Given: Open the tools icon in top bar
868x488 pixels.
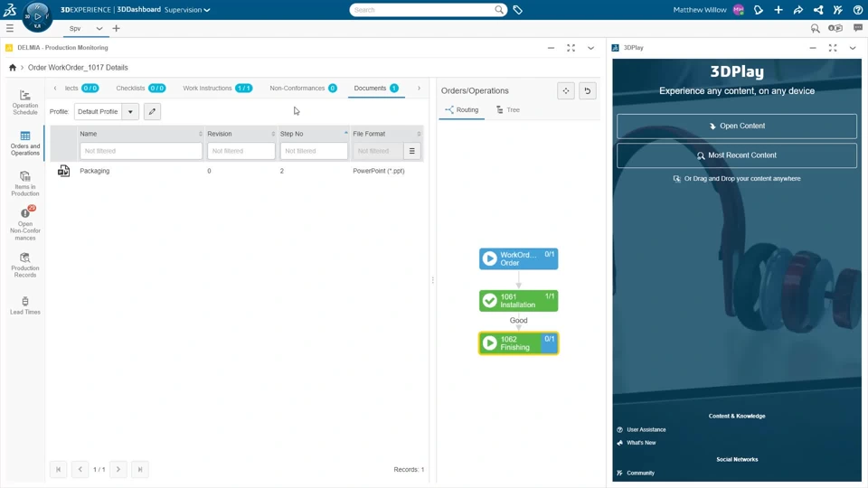Looking at the screenshot, I should pos(837,10).
